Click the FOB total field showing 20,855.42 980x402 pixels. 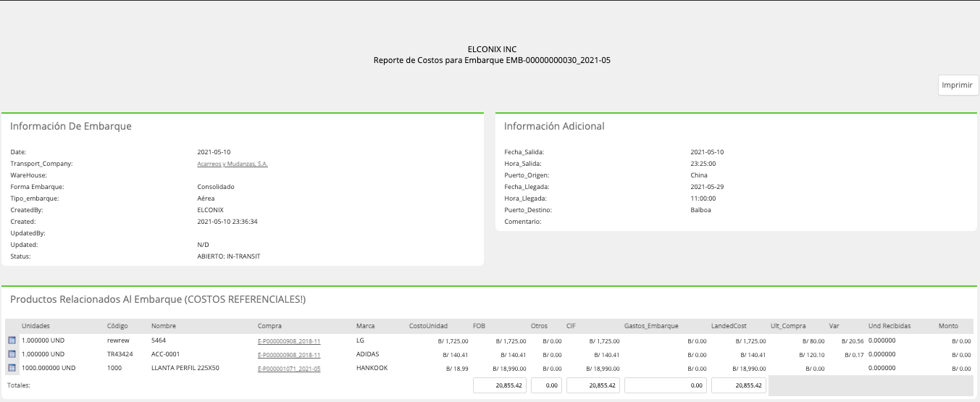coord(500,385)
